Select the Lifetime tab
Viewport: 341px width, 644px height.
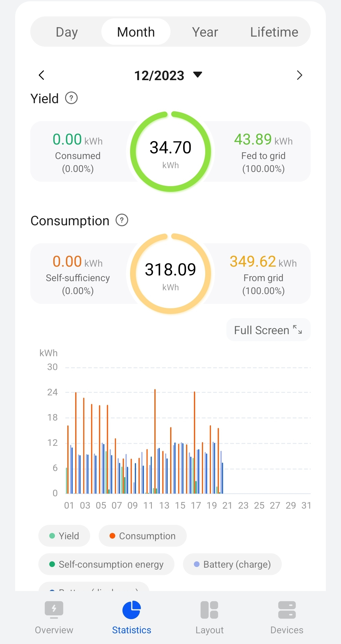(x=274, y=32)
